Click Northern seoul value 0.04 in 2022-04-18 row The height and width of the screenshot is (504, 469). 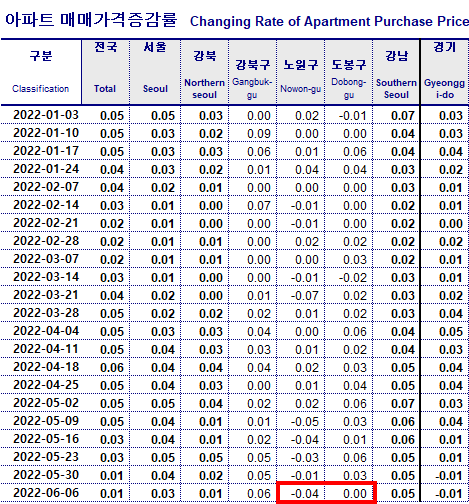click(x=211, y=368)
